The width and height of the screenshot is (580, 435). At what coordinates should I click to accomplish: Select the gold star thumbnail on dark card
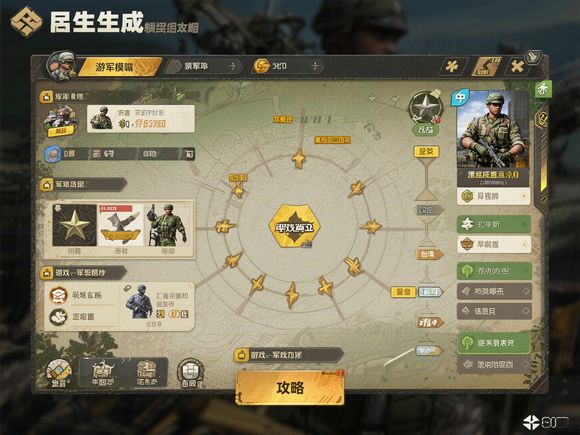tap(74, 225)
